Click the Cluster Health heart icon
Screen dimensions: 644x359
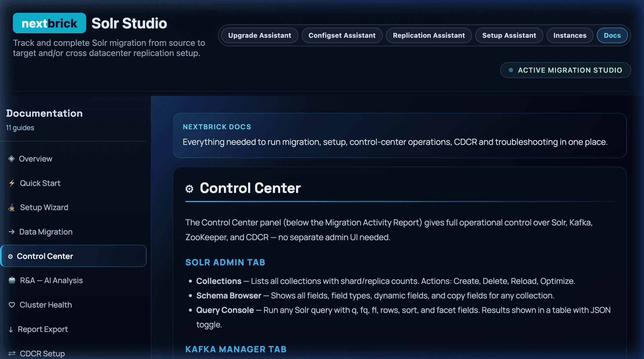tap(12, 305)
